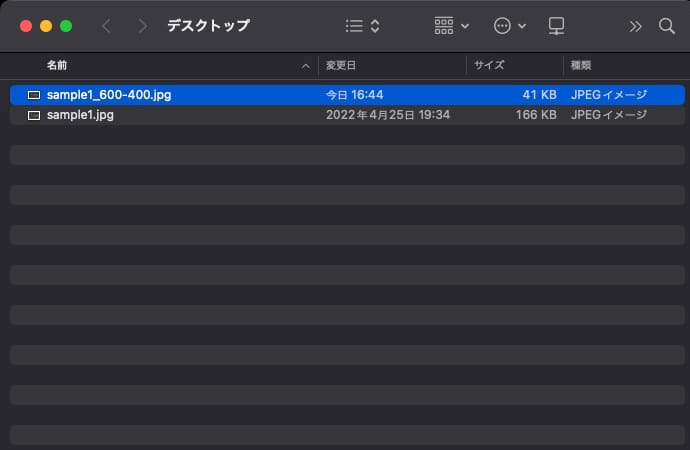Screen dimensions: 690x450
Task: Go forward using the right arrow
Action: click(143, 26)
